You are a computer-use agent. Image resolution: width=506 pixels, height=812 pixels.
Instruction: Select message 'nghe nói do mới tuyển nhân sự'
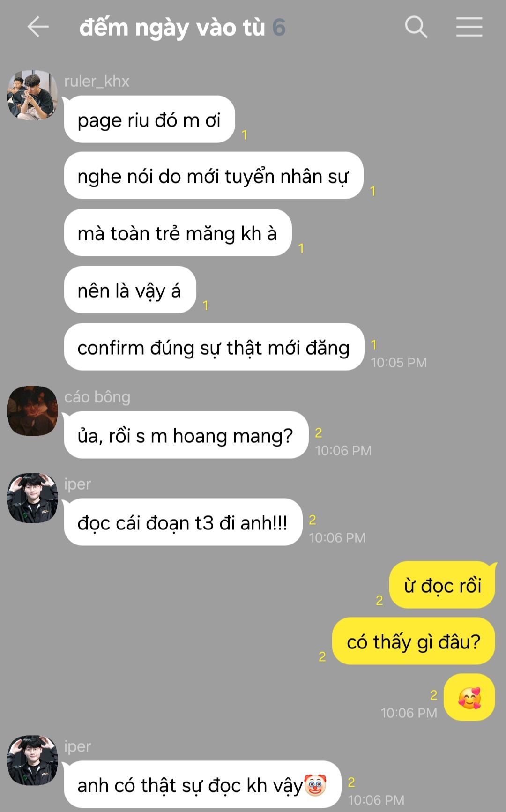pos(213,176)
